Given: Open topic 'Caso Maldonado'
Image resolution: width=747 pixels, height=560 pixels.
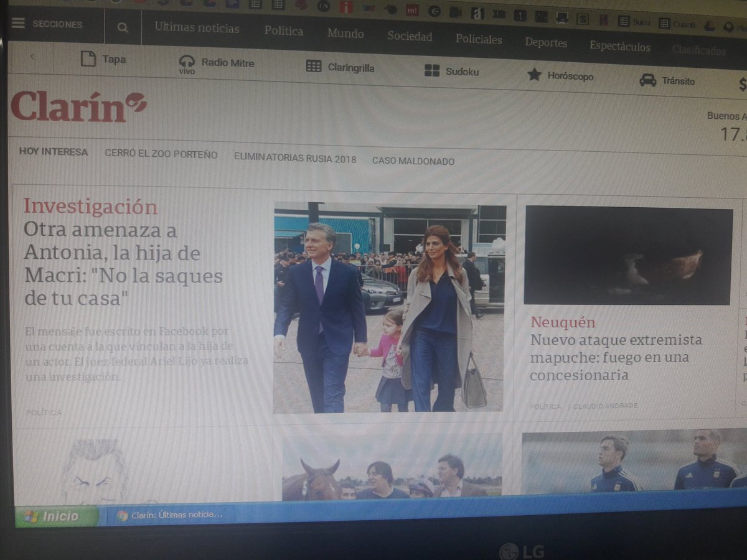Looking at the screenshot, I should [413, 161].
